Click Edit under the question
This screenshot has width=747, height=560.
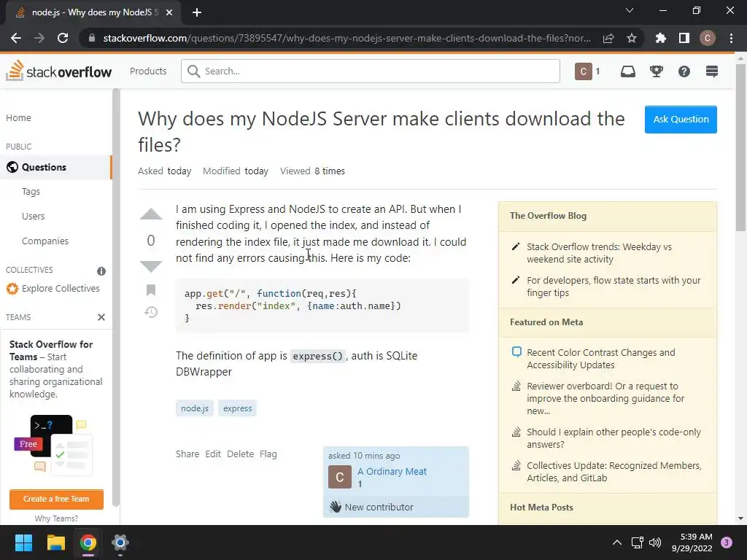[x=213, y=454]
